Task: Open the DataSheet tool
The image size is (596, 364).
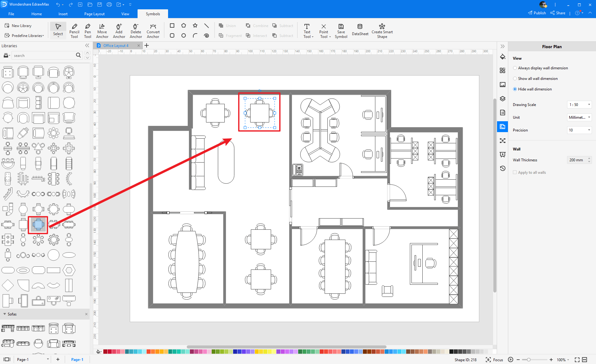Action: pos(360,30)
